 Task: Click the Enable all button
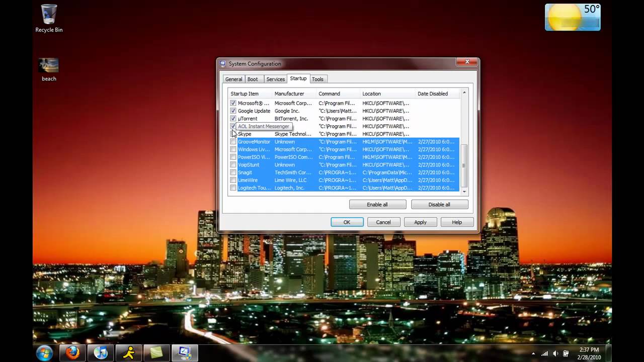(377, 205)
